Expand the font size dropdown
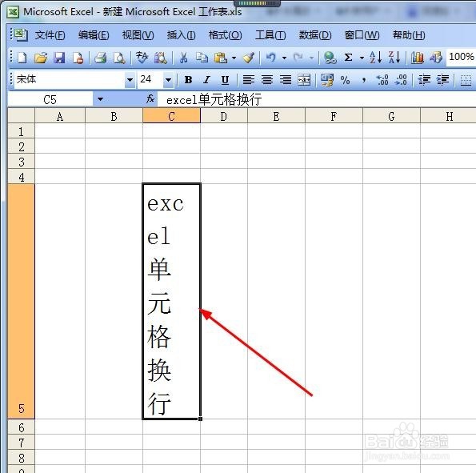 click(x=168, y=80)
